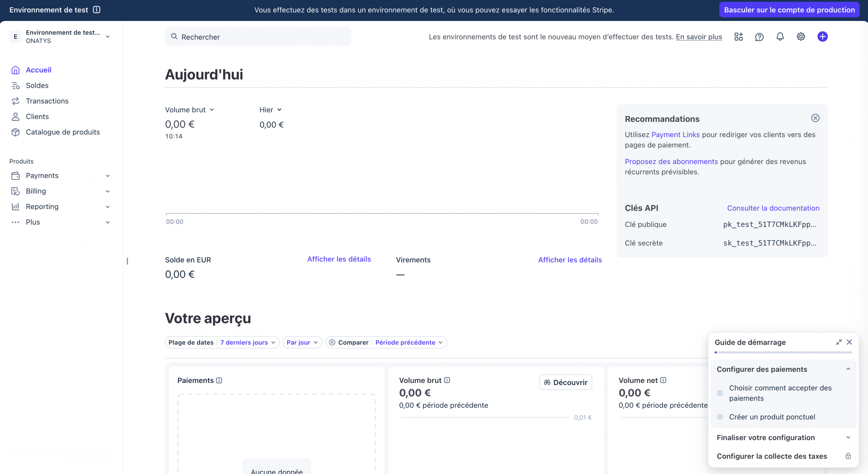Image resolution: width=868 pixels, height=474 pixels.
Task: Dismiss the Recommandations panel
Action: [815, 118]
